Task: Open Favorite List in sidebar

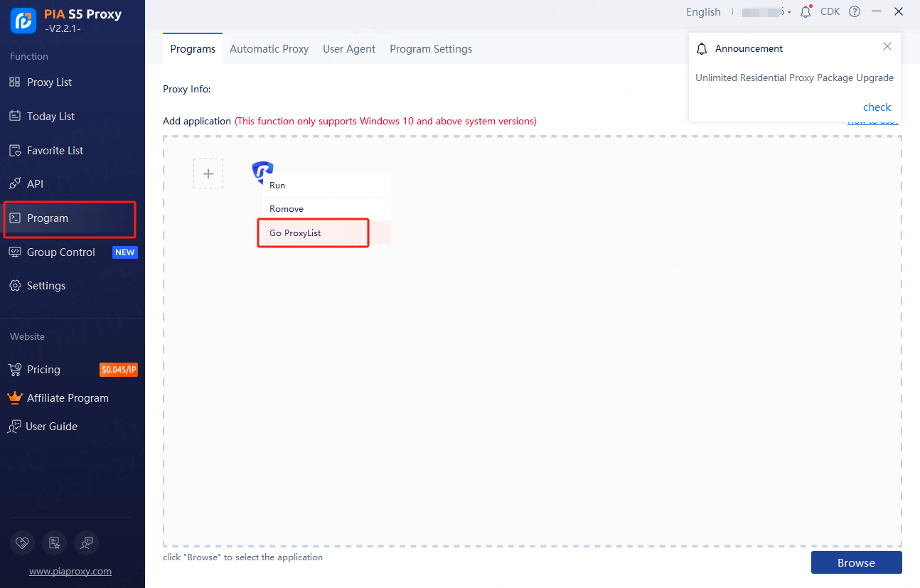Action: click(55, 151)
